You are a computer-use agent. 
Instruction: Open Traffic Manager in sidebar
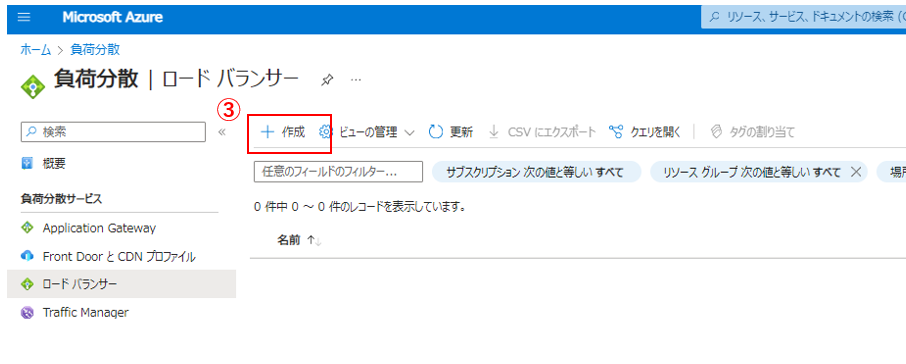coord(86,313)
